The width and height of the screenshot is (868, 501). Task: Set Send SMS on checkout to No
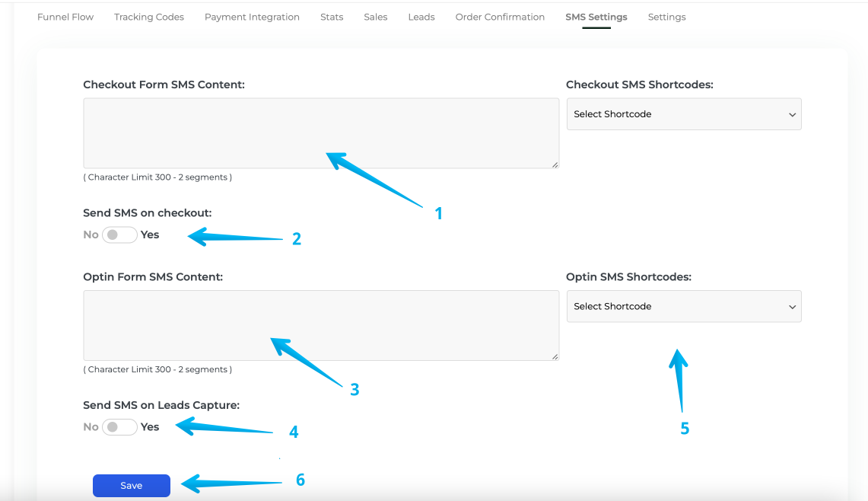point(119,235)
